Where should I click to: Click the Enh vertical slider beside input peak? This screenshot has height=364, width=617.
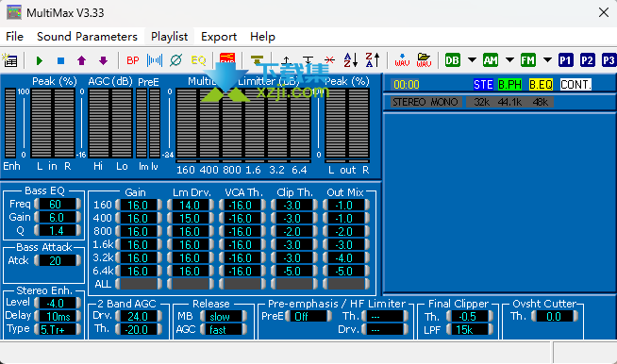click(x=24, y=124)
